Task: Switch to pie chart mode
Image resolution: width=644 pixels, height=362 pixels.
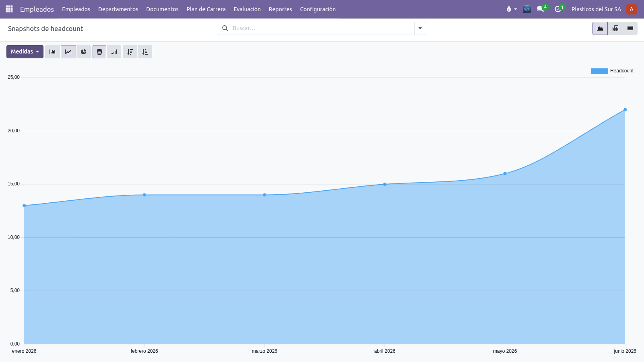Action: [83, 51]
